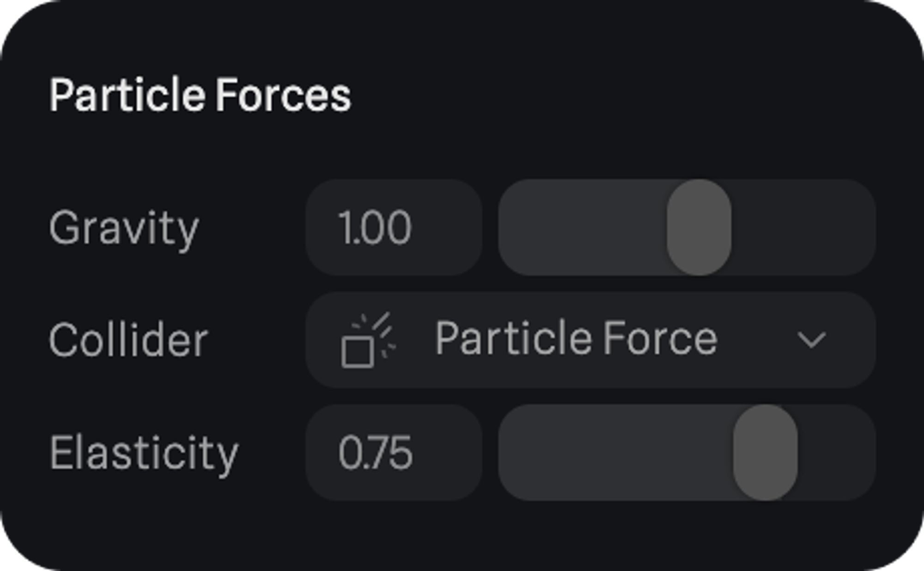Click the Elasticity value field showing 0.75
Viewport: 924px width, 571px height.
[394, 453]
